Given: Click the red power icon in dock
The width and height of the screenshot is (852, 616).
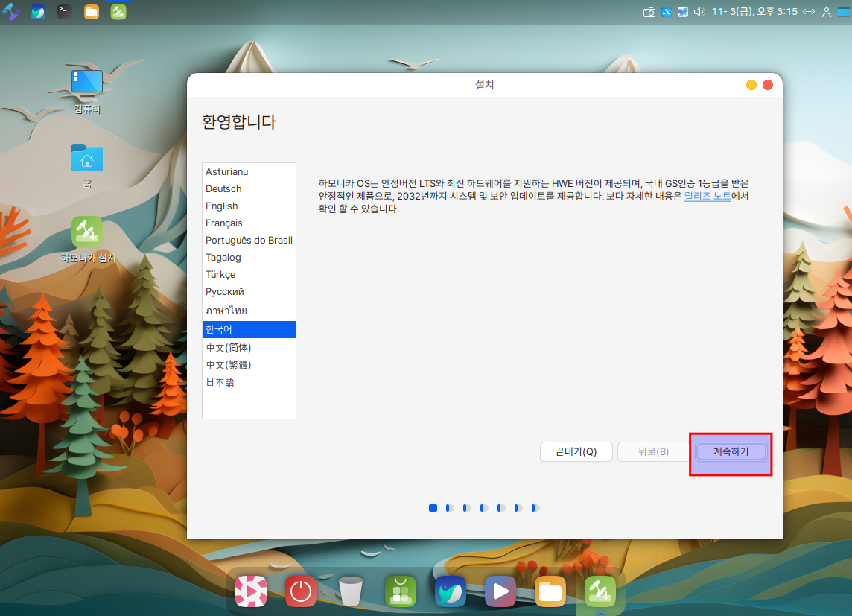Looking at the screenshot, I should pos(300,591).
